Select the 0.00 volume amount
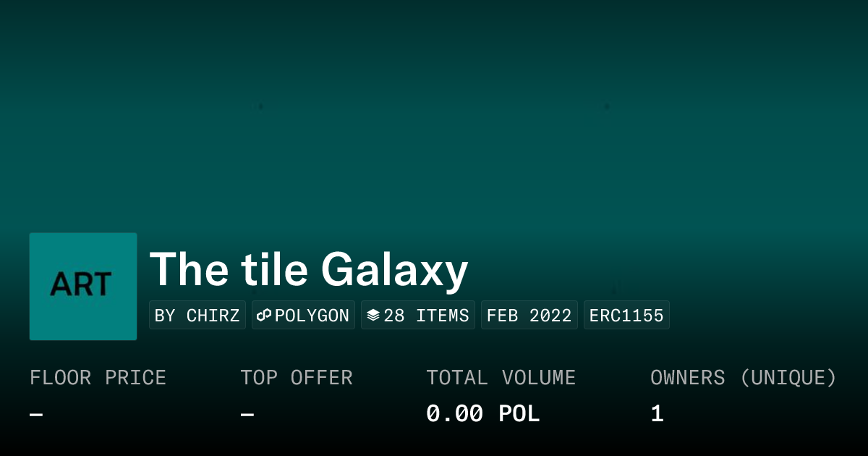This screenshot has width=868, height=456. 454,414
